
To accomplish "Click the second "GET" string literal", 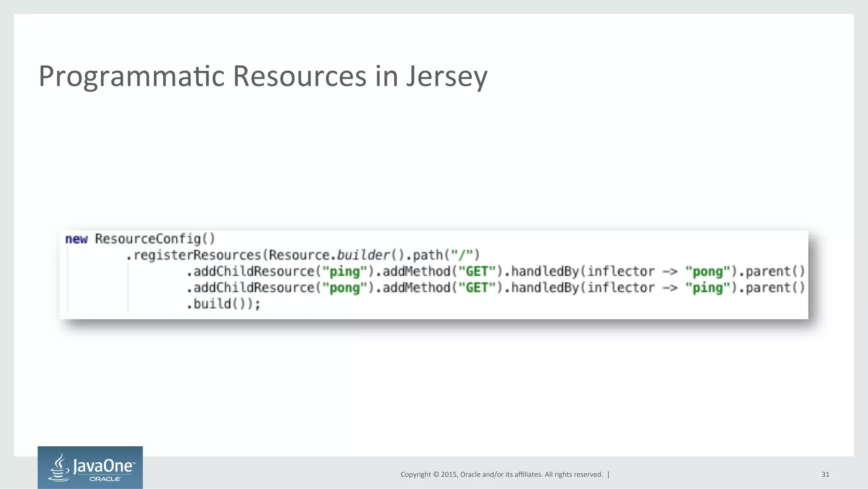I will pos(476,288).
